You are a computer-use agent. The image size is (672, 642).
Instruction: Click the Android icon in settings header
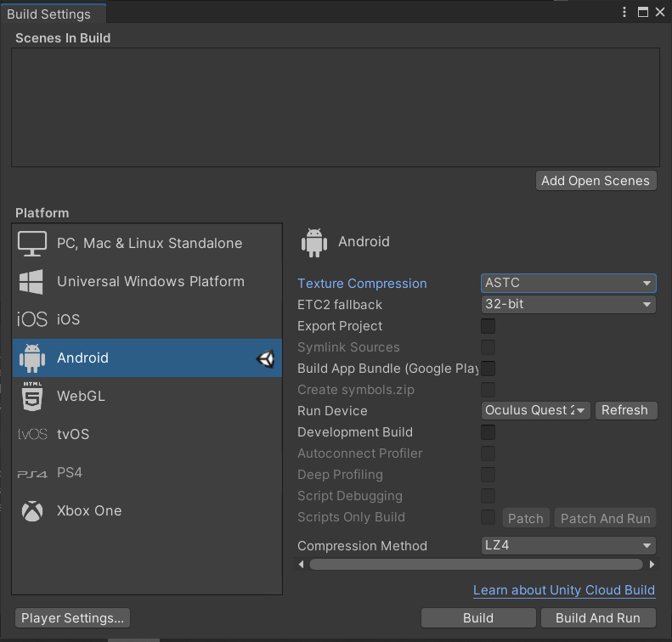coord(314,243)
